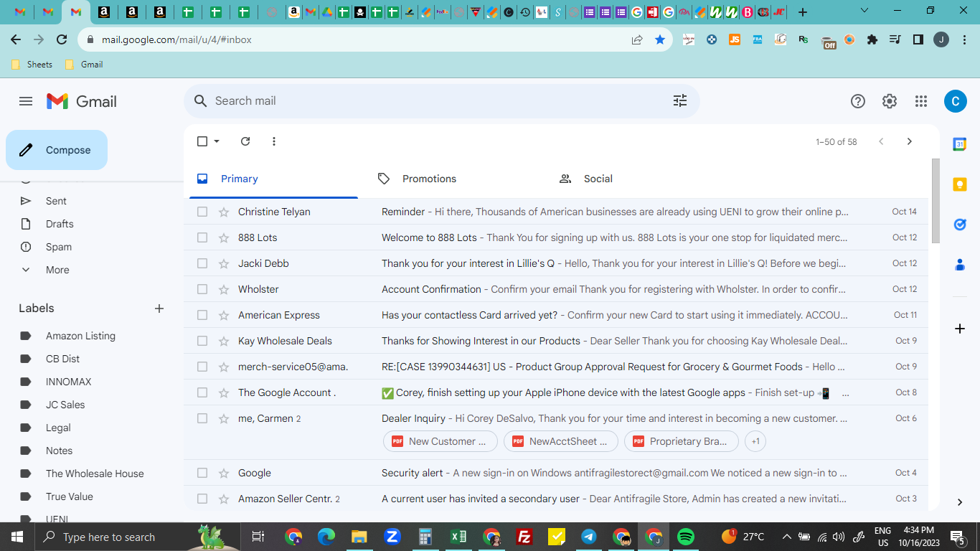This screenshot has width=980, height=551.
Task: Open the Windows Start menu
Action: point(16,537)
